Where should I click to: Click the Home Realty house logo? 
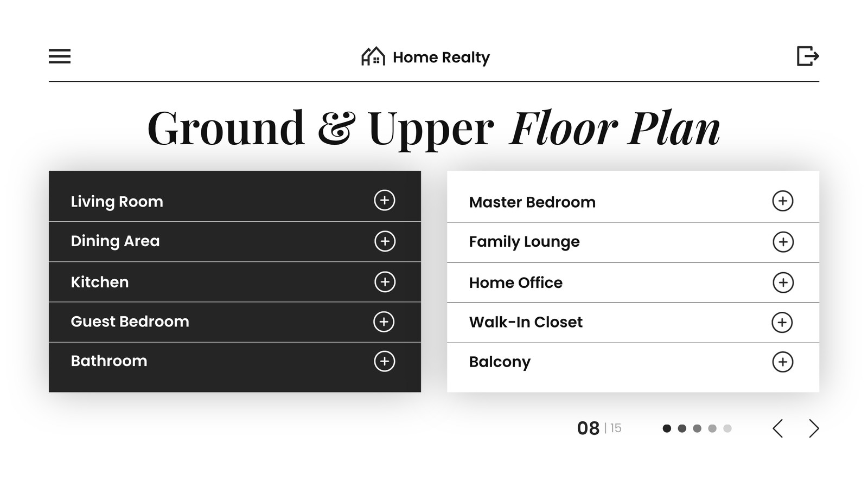pos(373,56)
